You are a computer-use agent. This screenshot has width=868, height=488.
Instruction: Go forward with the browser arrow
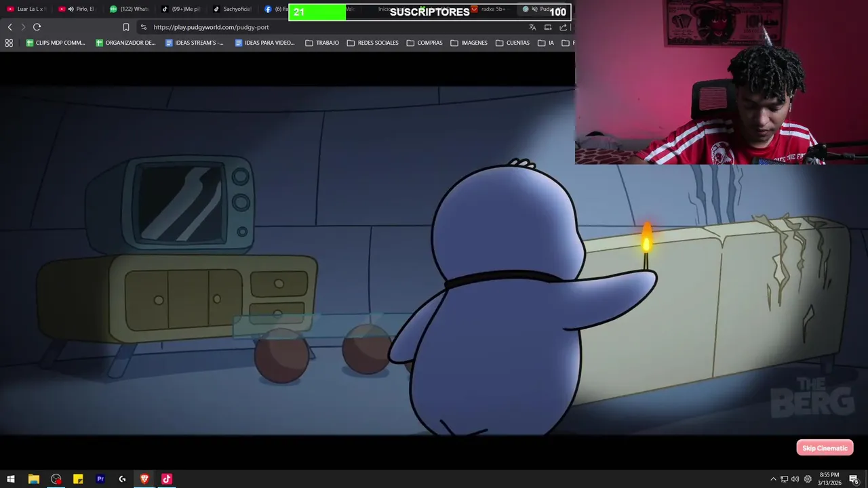click(x=23, y=27)
